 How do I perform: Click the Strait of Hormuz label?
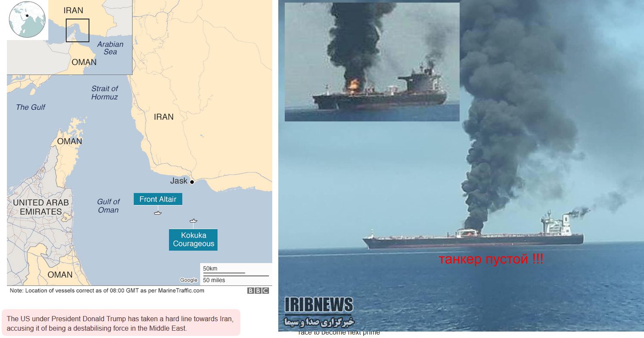104,93
